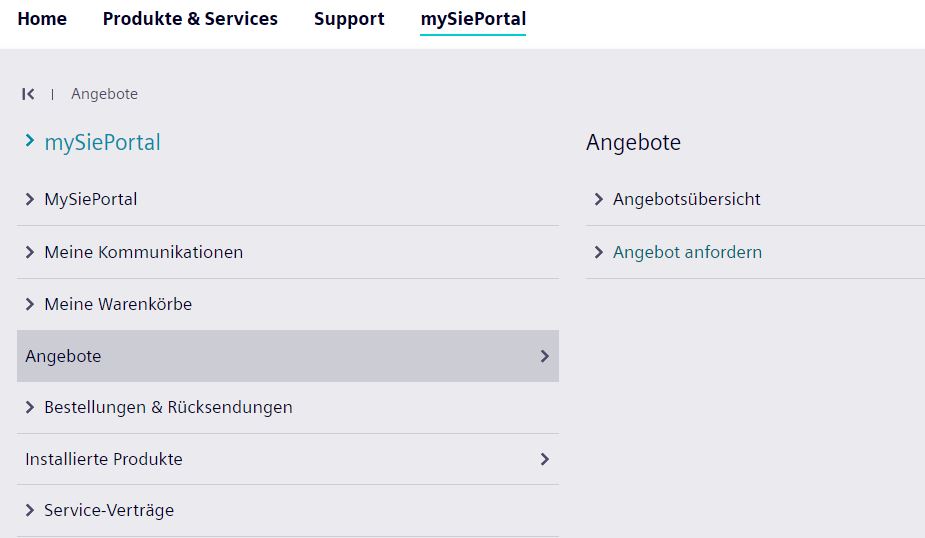This screenshot has height=538, width=925.
Task: Click chevron before Service-Verträge
Action: (30, 510)
